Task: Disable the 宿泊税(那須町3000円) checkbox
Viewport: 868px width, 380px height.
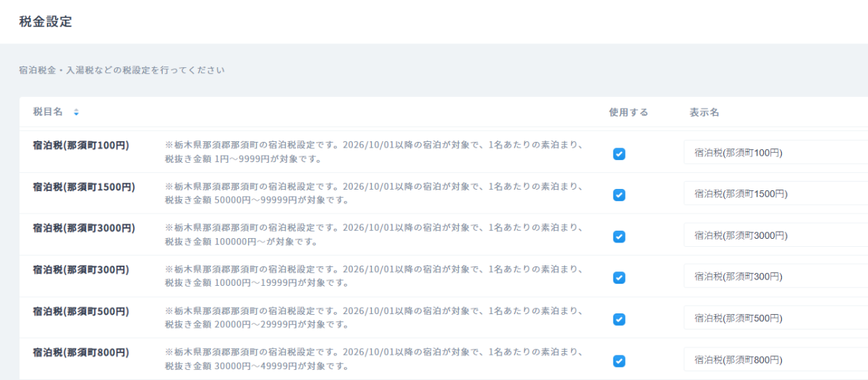Action: pos(619,237)
